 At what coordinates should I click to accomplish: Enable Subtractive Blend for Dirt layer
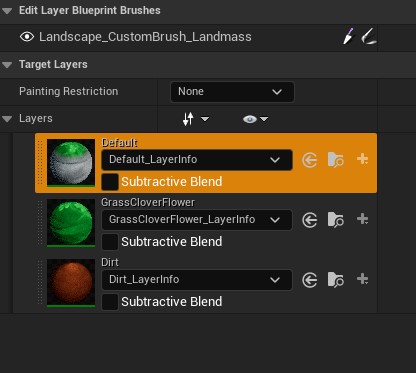coord(110,302)
